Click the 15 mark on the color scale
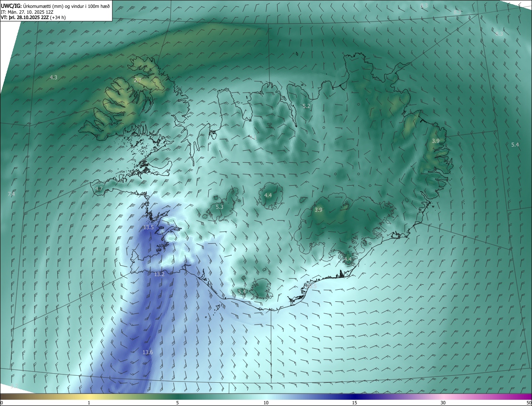The image size is (532, 406). point(355,403)
